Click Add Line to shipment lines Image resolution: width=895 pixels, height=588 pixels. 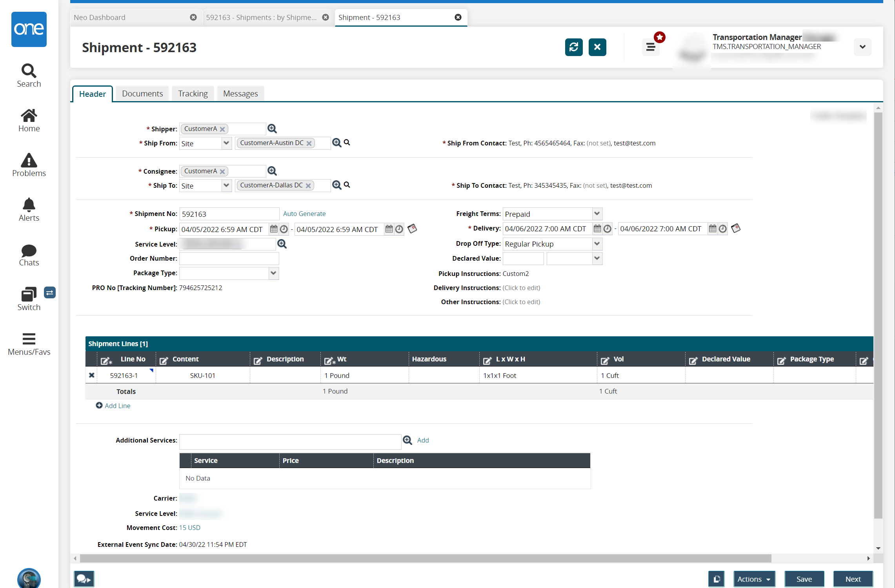113,405
